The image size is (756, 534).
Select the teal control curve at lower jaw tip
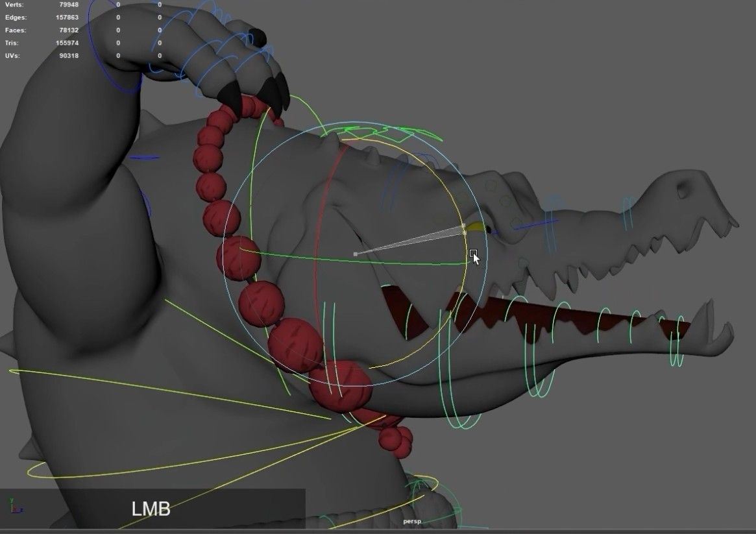(x=676, y=340)
